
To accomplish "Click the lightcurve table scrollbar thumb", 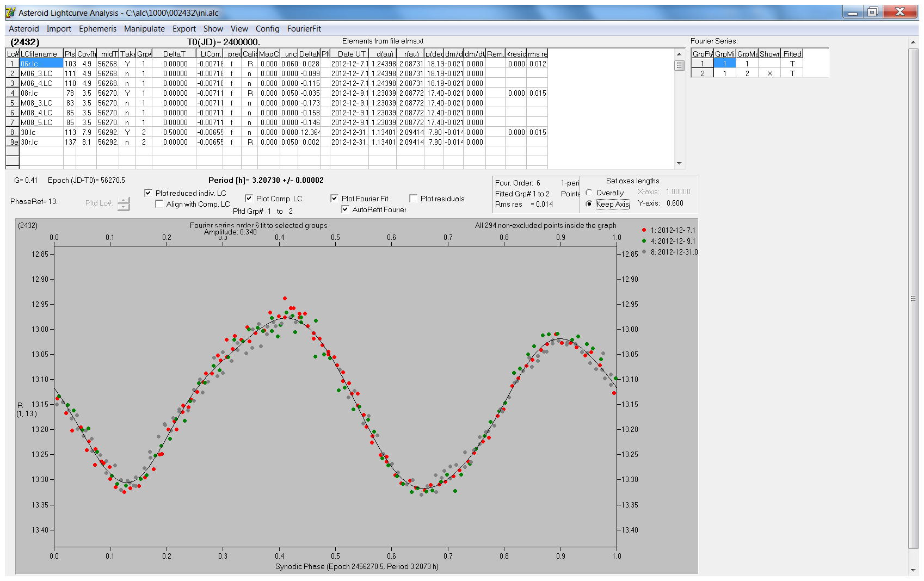I will click(679, 65).
